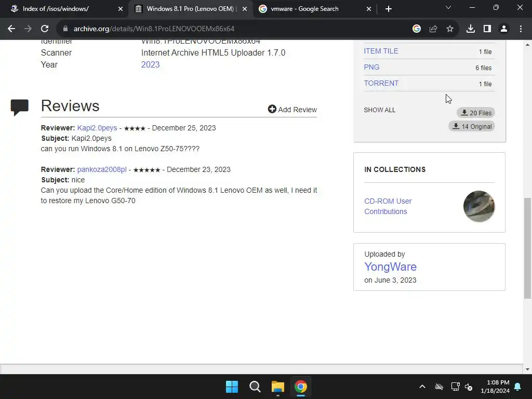532x399 pixels.
Task: Close the vmware Google Search tab
Action: (369, 9)
